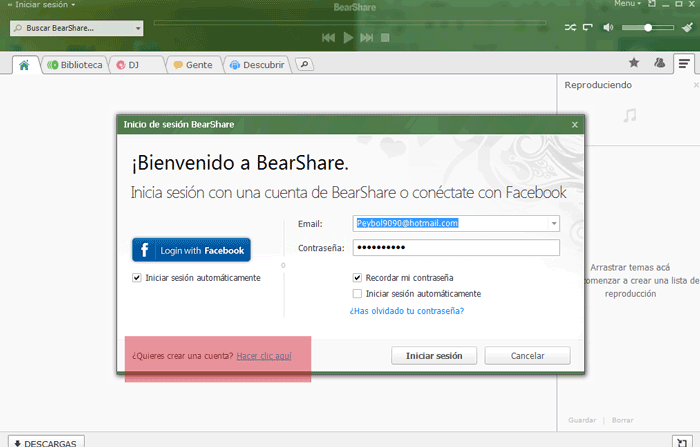The image size is (700, 447).
Task: Open the favorites star icon
Action: (x=634, y=63)
